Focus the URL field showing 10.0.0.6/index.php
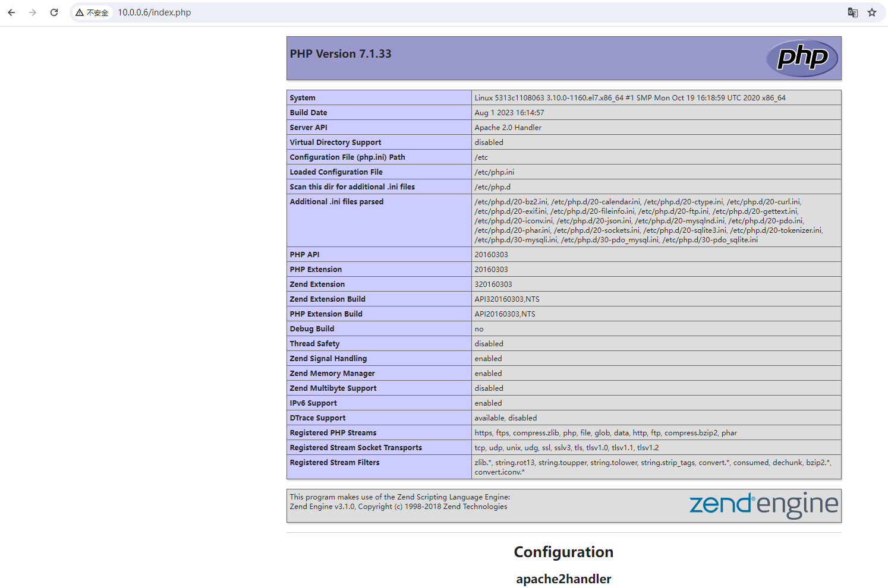The image size is (888, 588). 155,12
